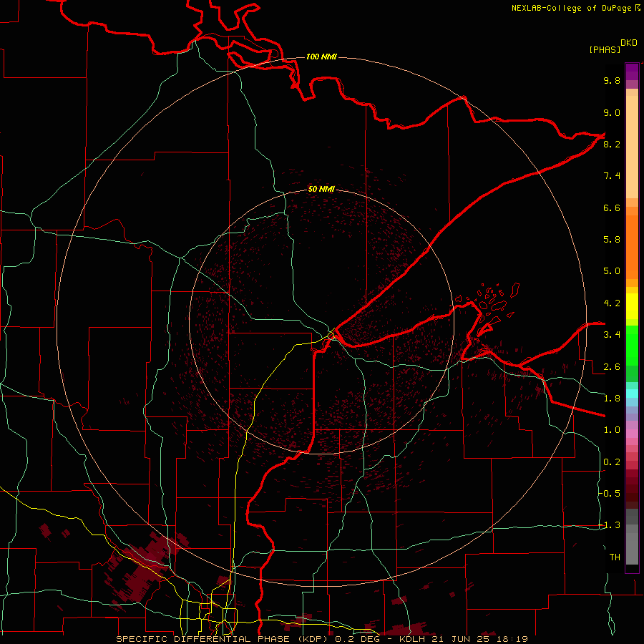This screenshot has width=644, height=644.
Task: Click the 50 NMI range ring label
Action: click(321, 189)
